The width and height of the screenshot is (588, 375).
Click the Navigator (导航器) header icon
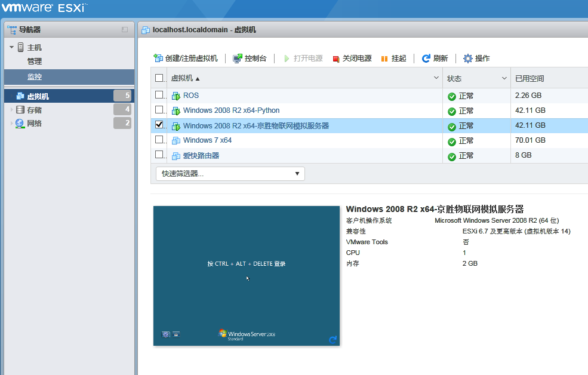point(11,30)
